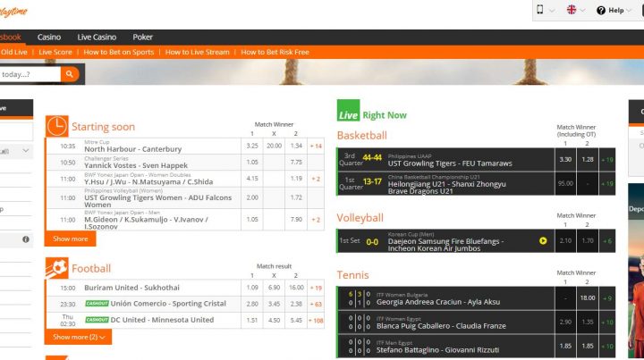Select odds 5.45 for Minnesota United
Image resolution: width=644 pixels, height=360 pixels.
(x=296, y=320)
